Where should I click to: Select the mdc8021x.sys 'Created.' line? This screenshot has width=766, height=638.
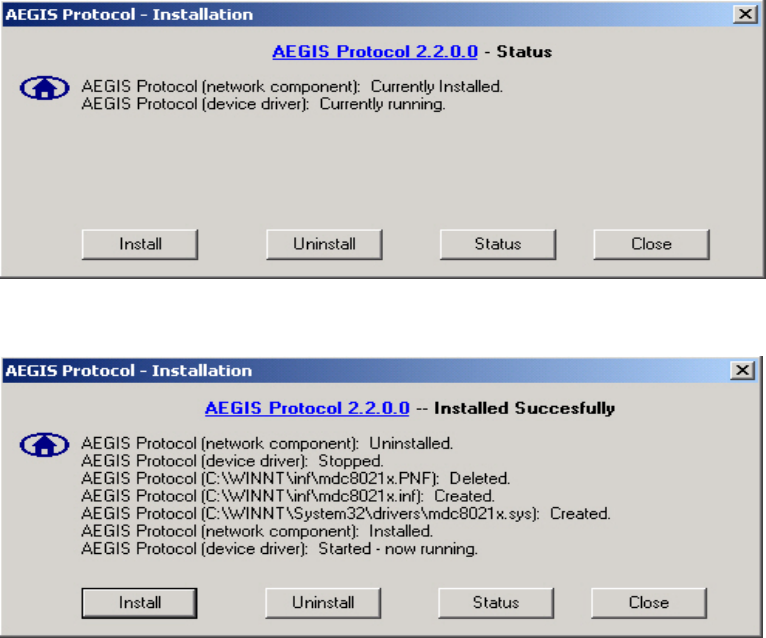346,514
